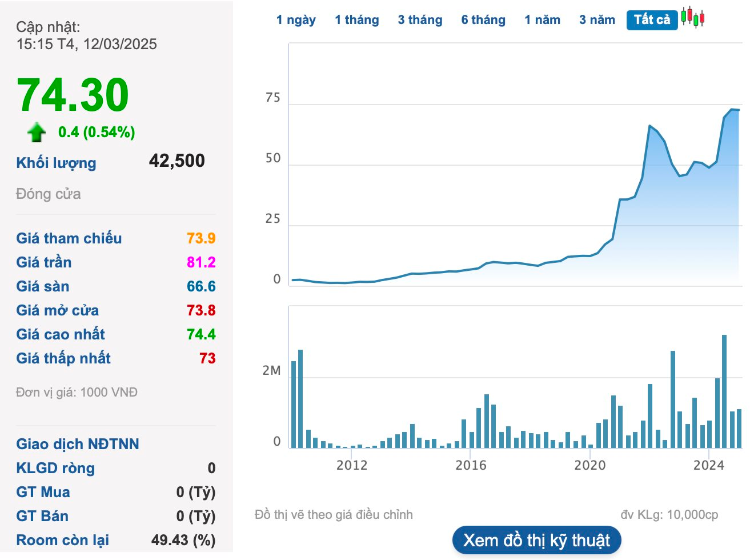
Task: Click the 75 price axis label
Action: [x=273, y=98]
